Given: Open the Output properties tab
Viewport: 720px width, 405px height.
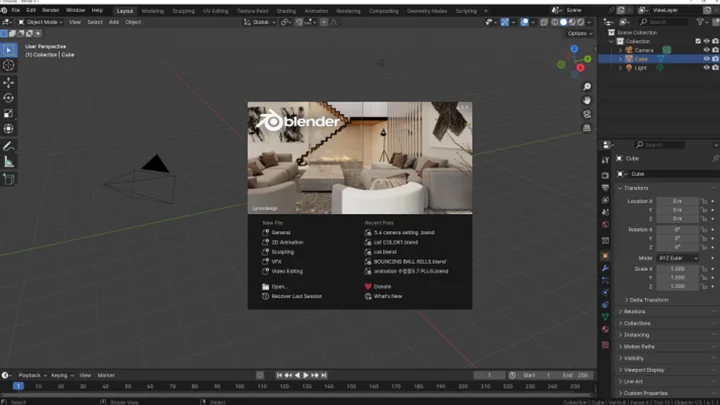Looking at the screenshot, I should (x=605, y=188).
